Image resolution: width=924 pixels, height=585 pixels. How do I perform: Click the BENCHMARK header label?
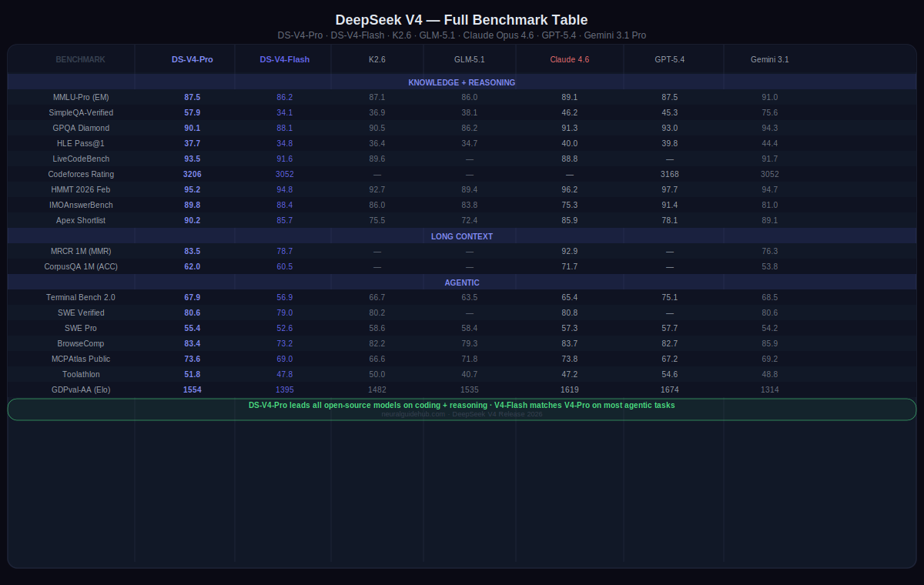click(81, 59)
